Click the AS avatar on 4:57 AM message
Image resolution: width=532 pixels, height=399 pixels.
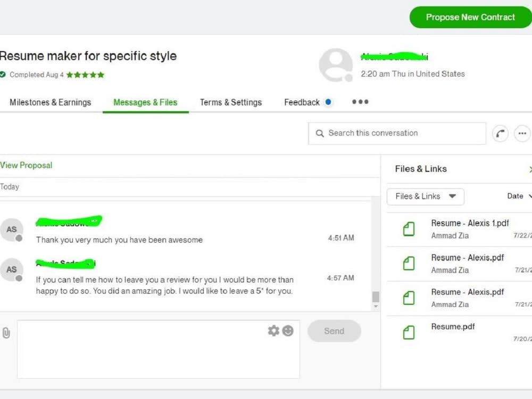(x=12, y=270)
